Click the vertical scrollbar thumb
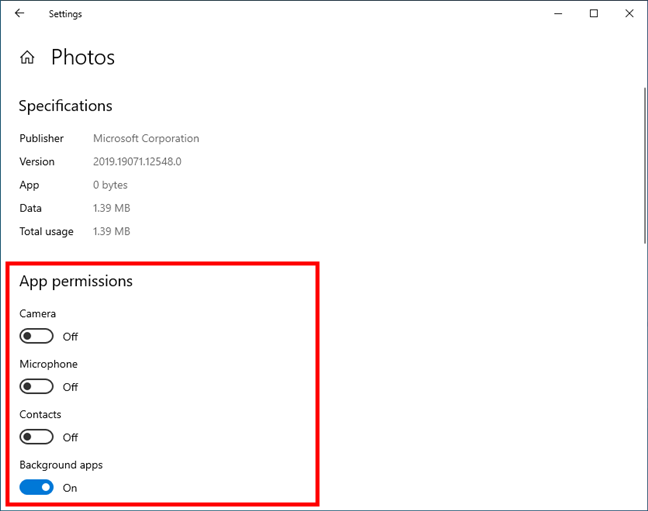 [645, 165]
